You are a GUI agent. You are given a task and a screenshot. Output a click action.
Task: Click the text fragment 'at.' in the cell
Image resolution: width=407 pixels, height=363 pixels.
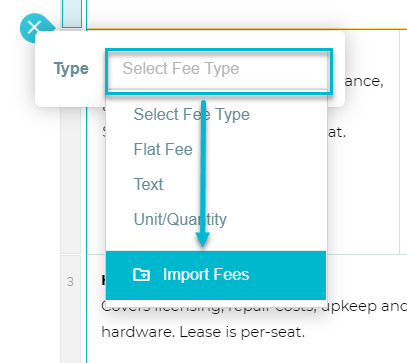click(337, 133)
